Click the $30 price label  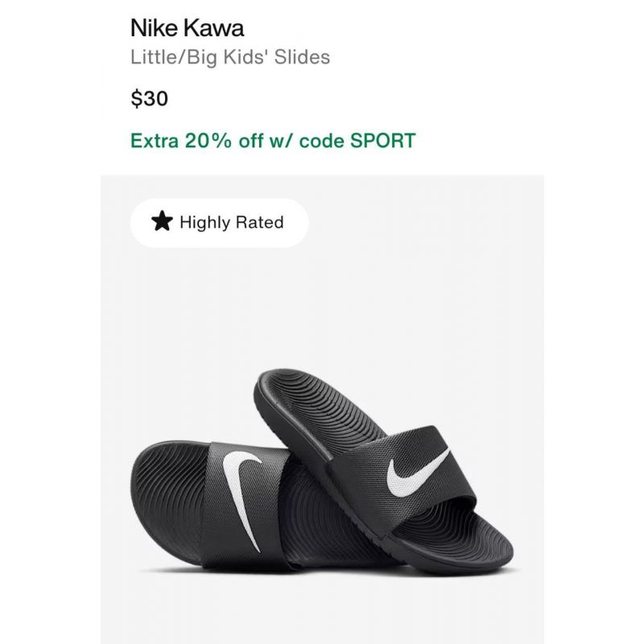click(x=150, y=98)
